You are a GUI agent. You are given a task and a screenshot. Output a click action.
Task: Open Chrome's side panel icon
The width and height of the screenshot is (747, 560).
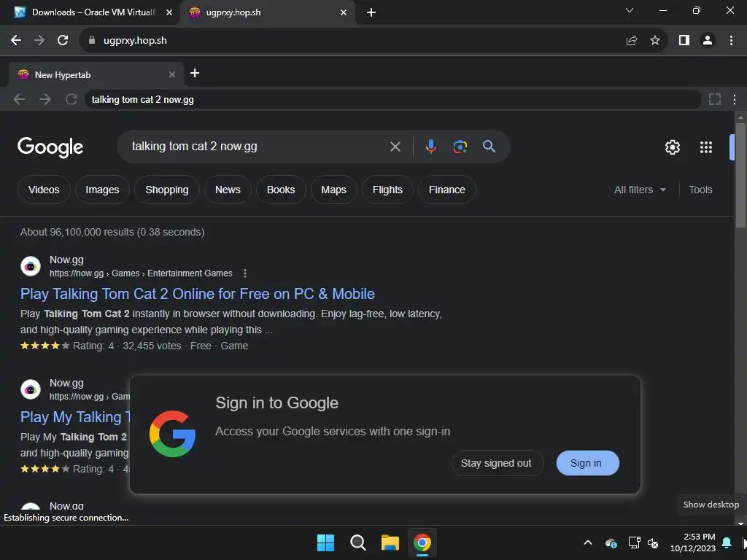point(684,41)
